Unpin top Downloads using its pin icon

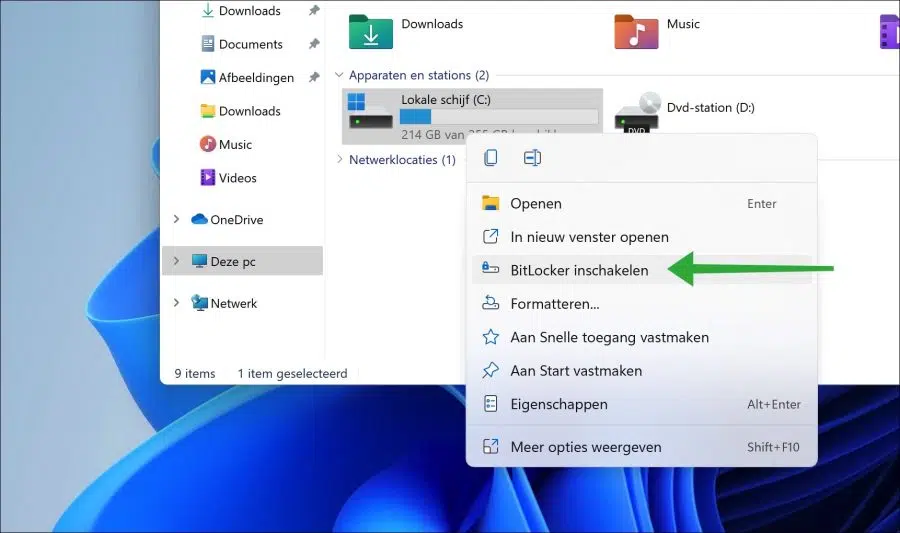pyautogui.click(x=314, y=10)
